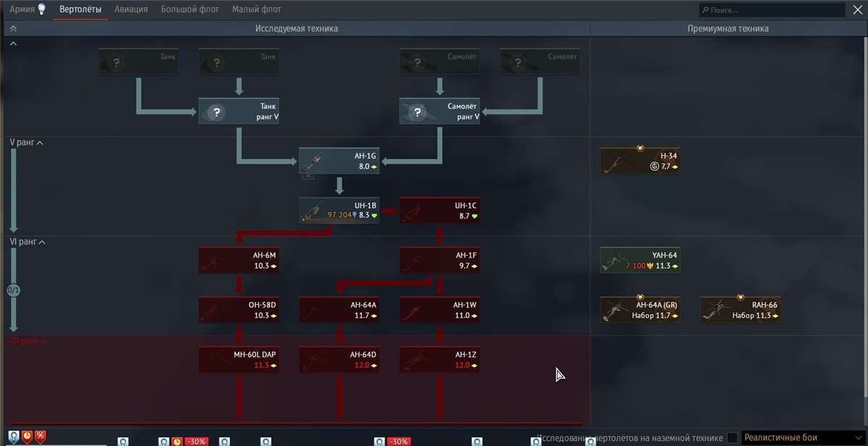The image size is (868, 446).
Task: Collapse all ranks with double chevron
Action: tap(13, 28)
